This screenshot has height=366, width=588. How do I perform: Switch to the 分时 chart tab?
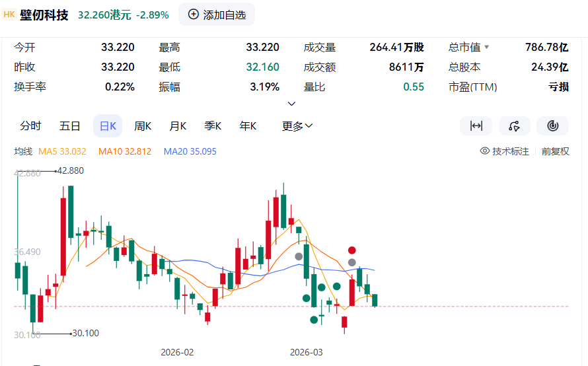(x=30, y=126)
